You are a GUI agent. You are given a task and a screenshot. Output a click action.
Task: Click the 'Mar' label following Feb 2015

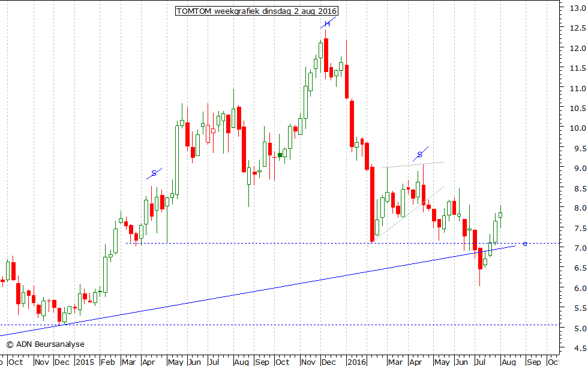[x=128, y=362]
